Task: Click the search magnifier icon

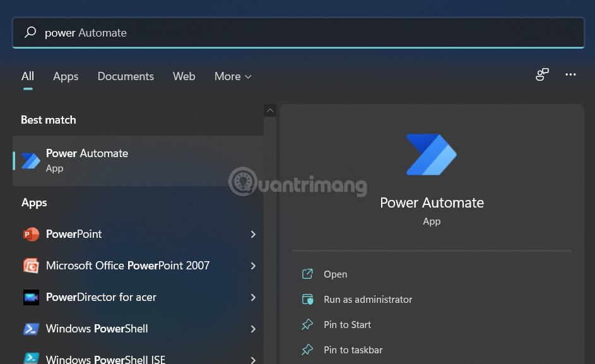Action: click(30, 32)
